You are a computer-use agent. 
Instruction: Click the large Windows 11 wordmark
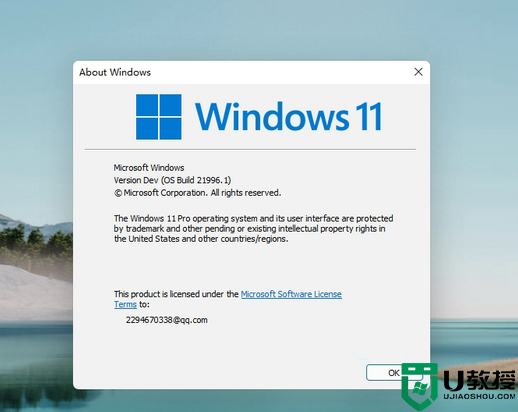[x=289, y=116]
